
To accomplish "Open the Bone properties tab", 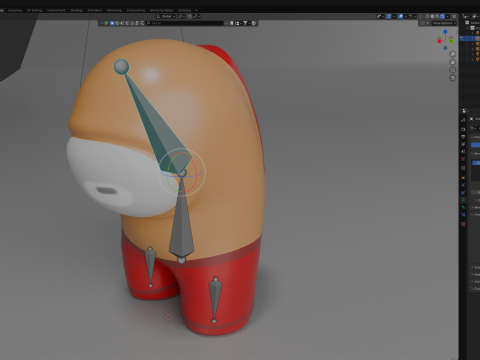I will click(x=463, y=207).
